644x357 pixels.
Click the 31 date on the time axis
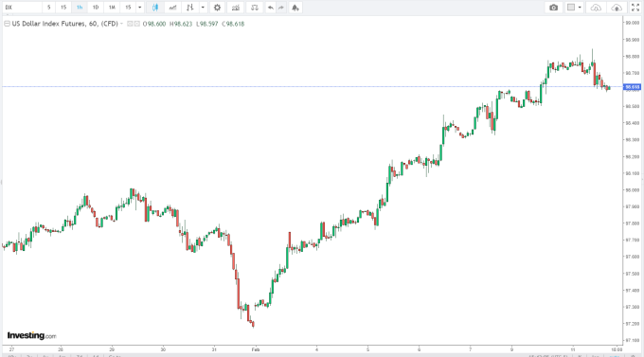214,349
